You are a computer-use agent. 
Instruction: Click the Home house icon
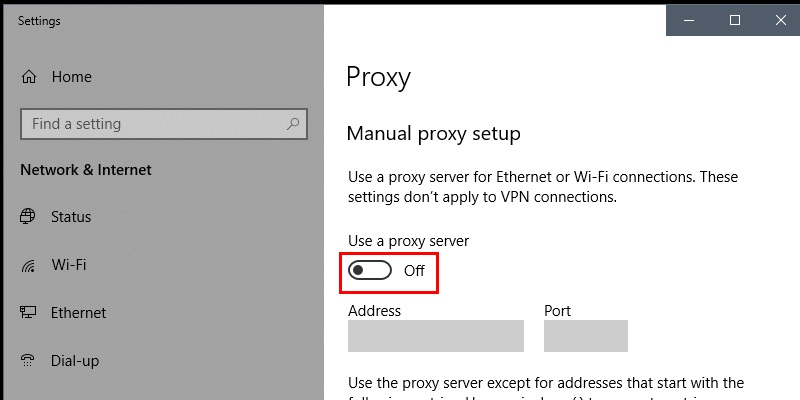pos(29,77)
